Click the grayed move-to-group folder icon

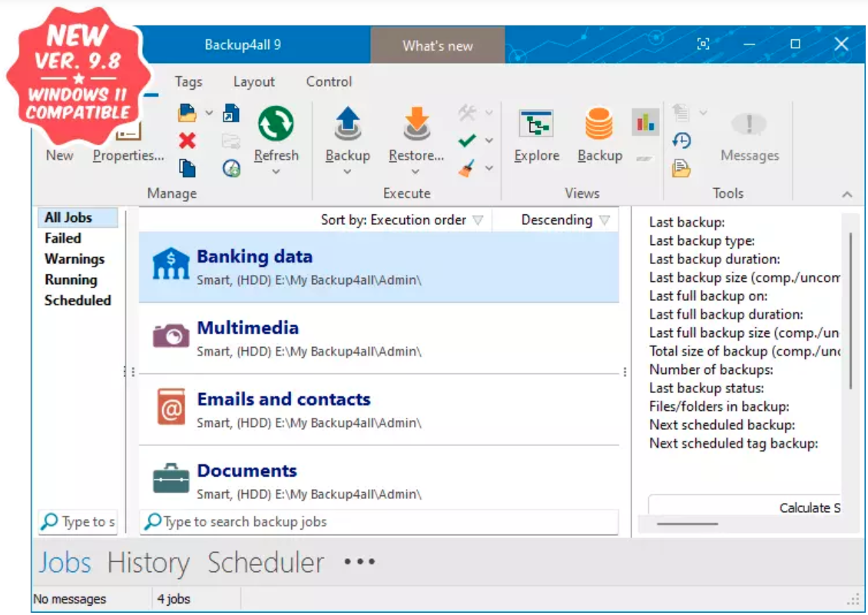(231, 141)
